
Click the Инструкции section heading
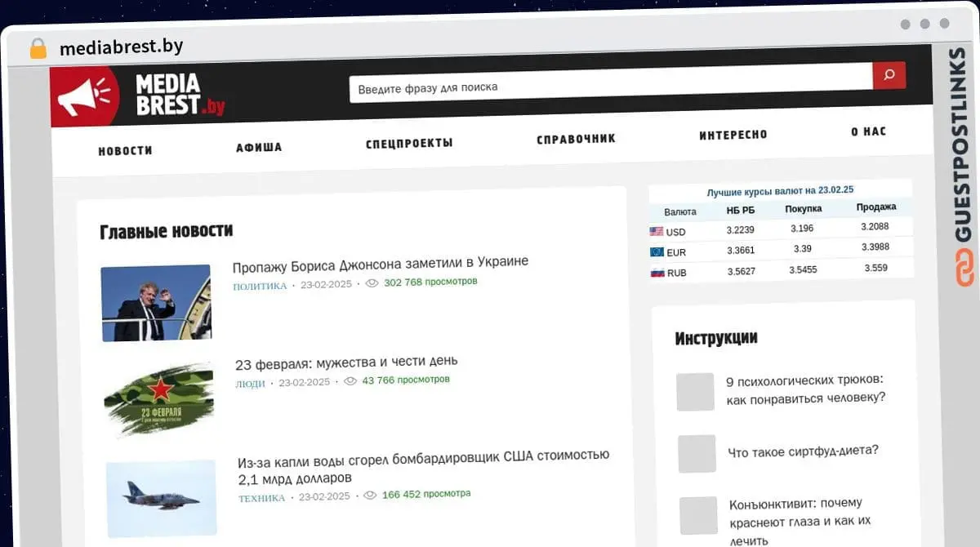716,338
